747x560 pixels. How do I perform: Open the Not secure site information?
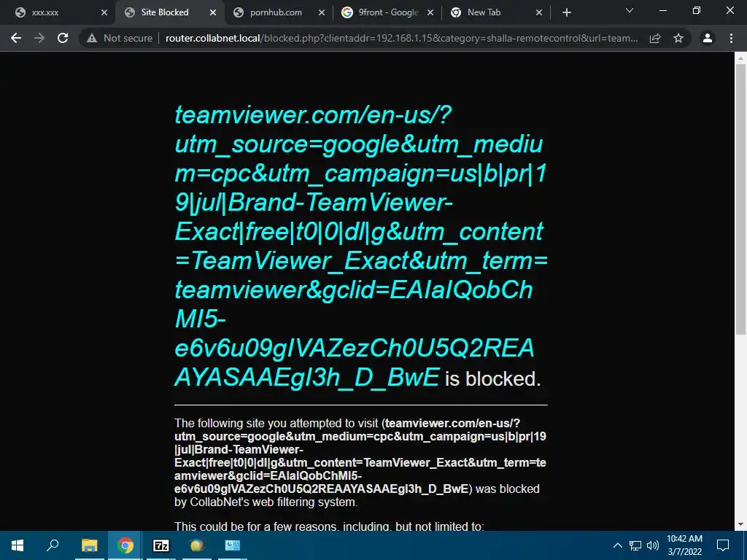click(x=120, y=38)
